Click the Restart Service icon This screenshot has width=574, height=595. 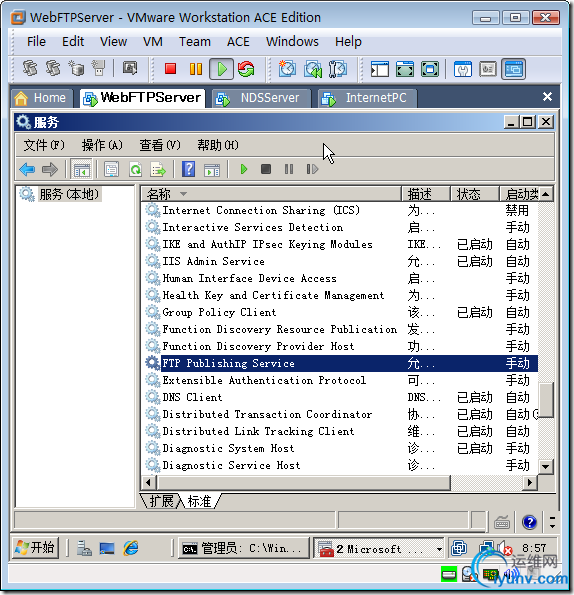tap(312, 169)
